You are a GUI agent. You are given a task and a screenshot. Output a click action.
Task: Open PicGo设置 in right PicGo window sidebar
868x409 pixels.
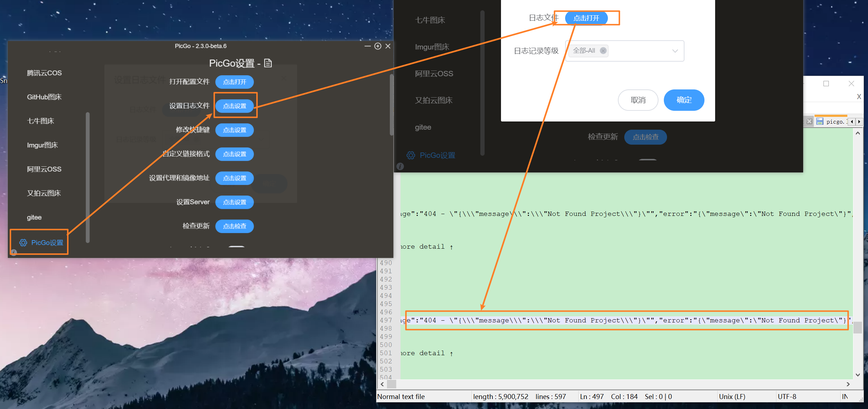pos(431,155)
